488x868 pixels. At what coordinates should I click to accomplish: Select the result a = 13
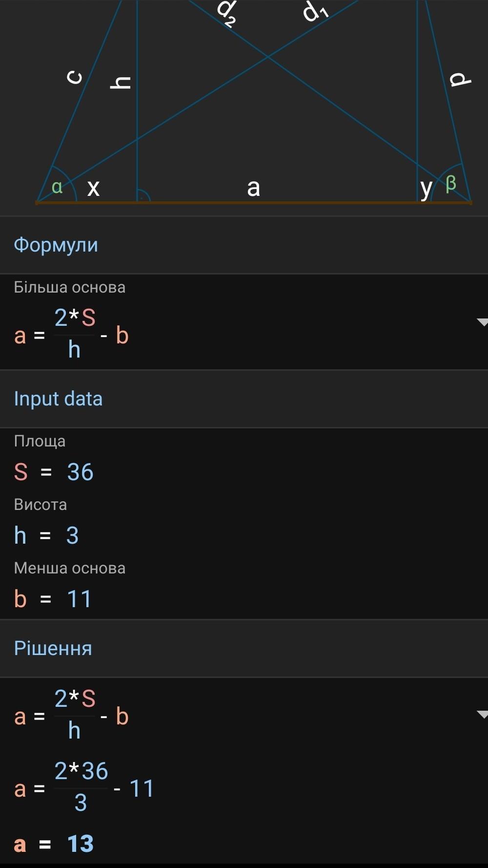point(54,844)
